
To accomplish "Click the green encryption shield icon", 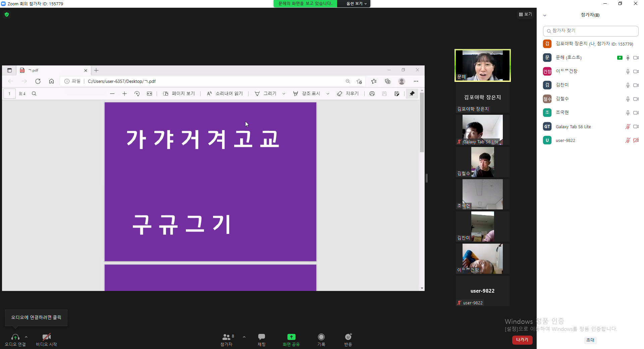I will 7,14.
